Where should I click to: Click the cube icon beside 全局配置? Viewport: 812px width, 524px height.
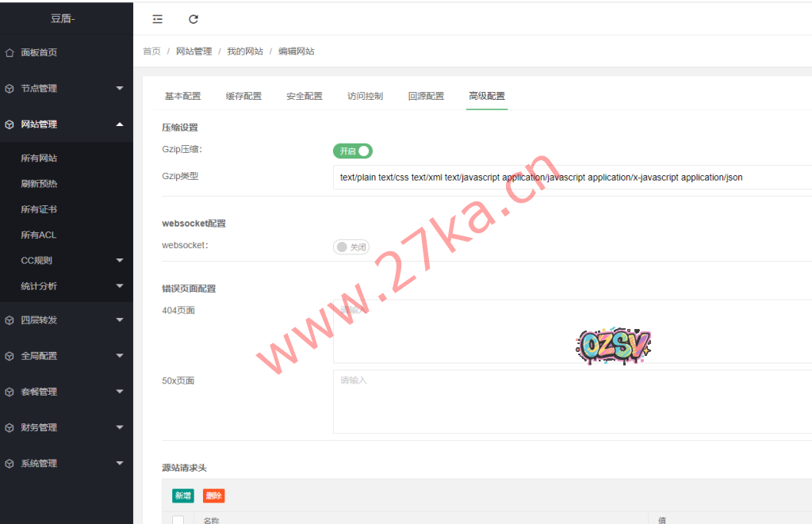(x=10, y=356)
